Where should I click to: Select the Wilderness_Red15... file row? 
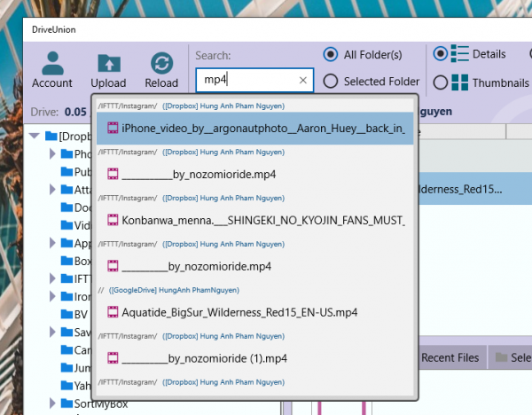click(x=475, y=189)
